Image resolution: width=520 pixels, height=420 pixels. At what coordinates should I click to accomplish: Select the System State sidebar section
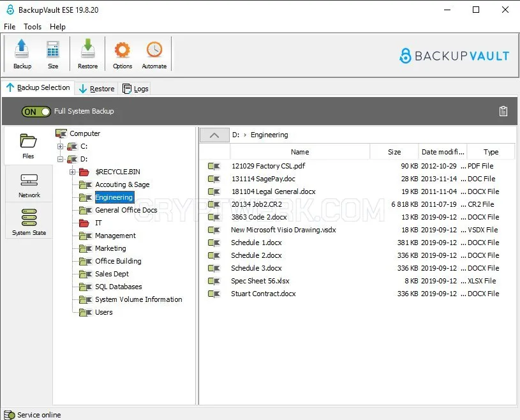tap(29, 221)
